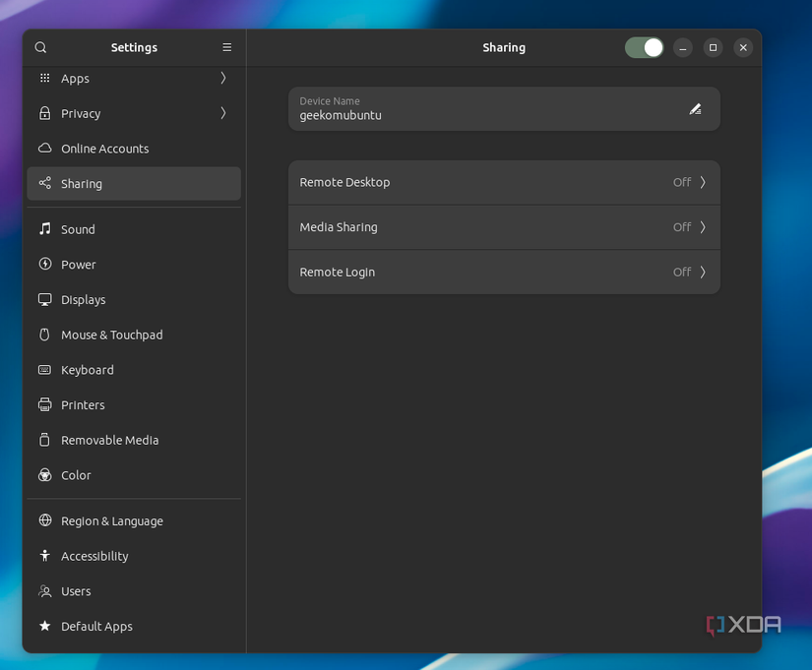Select Region & Language settings
Viewport: 812px width, 670px height.
111,520
